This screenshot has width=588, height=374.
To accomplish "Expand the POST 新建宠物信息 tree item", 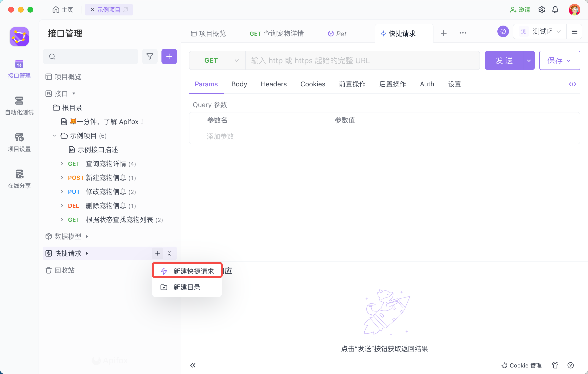I will [62, 178].
